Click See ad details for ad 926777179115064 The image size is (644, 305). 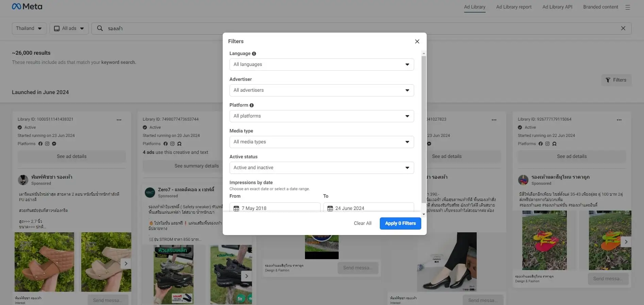click(572, 157)
